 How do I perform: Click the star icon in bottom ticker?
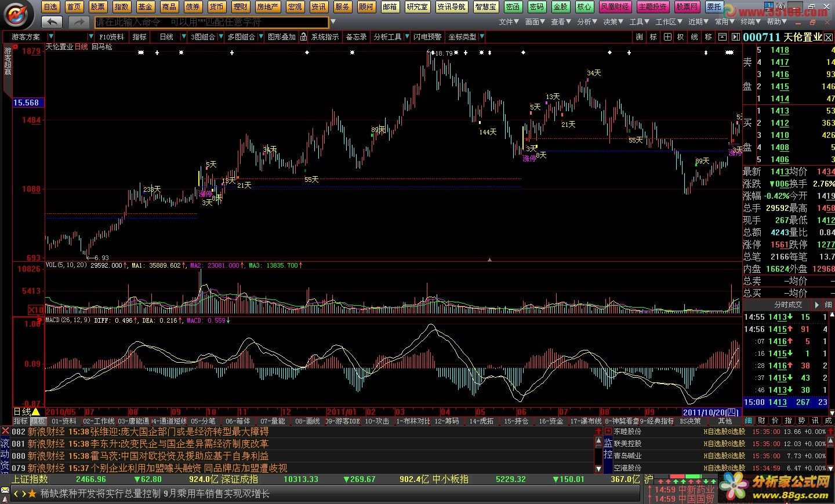[x=32, y=494]
